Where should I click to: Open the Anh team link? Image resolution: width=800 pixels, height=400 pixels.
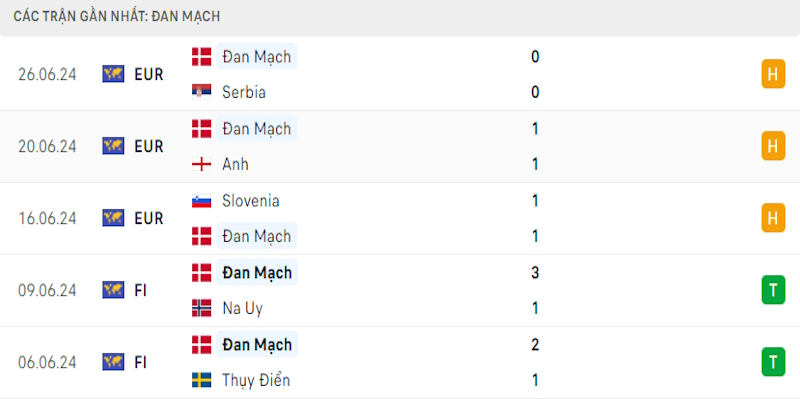[235, 164]
